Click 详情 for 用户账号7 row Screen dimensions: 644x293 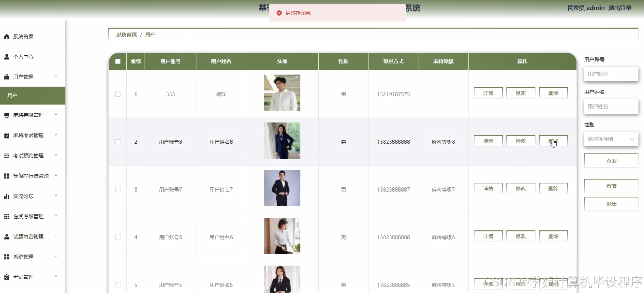coord(488,189)
